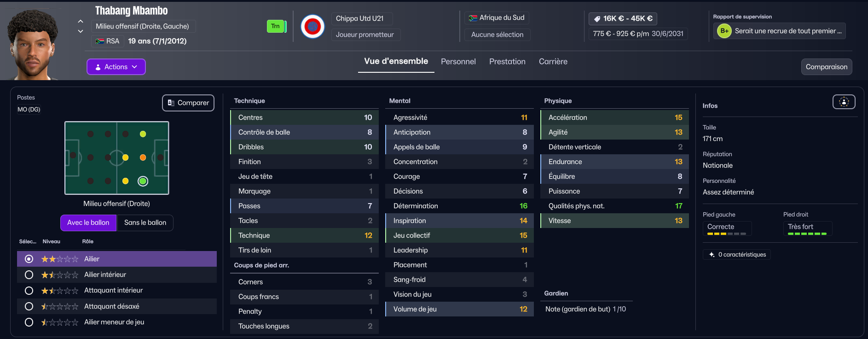Click the South Africa flag next to Afrique du Sud
Screen dimensions: 868x339
point(473,18)
